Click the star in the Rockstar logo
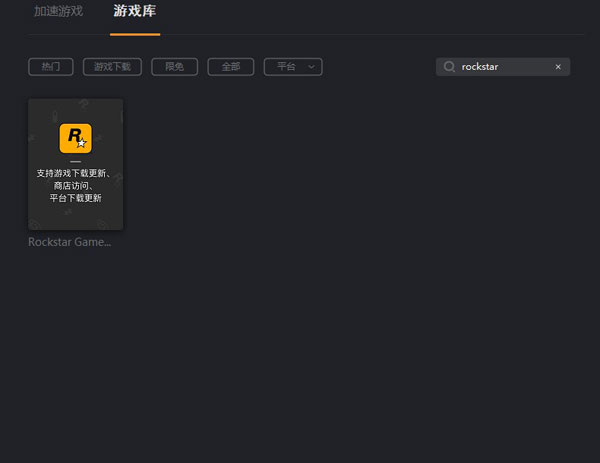This screenshot has height=463, width=600. pyautogui.click(x=82, y=143)
